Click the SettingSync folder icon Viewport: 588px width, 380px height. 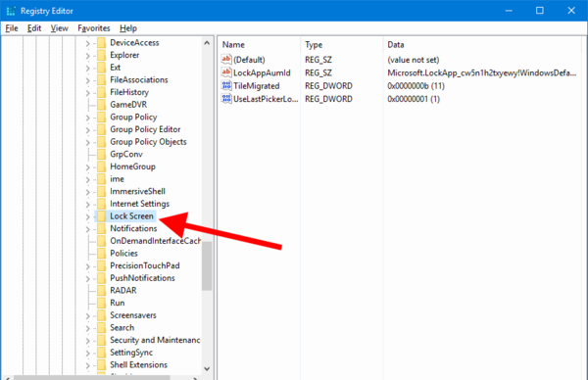[101, 353]
